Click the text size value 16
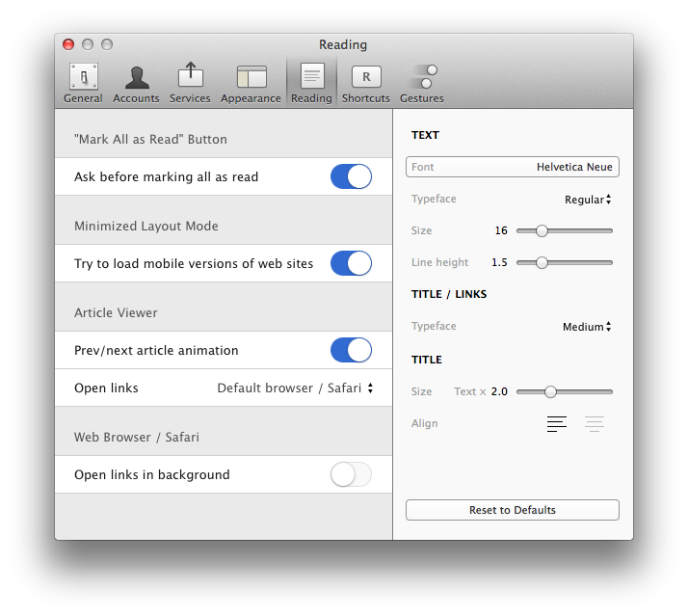 pos(501,230)
